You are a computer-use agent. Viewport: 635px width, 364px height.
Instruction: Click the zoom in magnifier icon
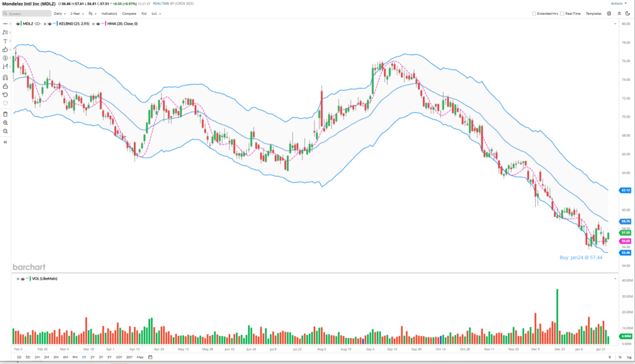[5, 123]
